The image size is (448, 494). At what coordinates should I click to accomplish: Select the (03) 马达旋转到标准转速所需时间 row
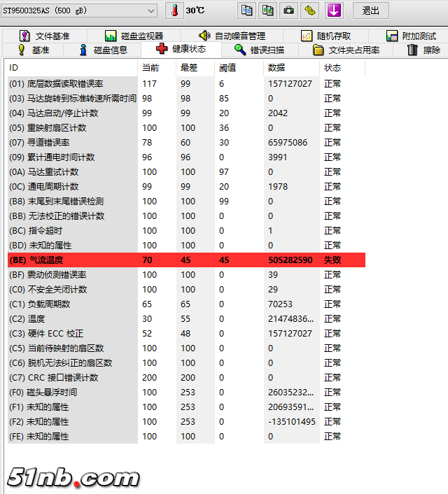click(x=186, y=98)
